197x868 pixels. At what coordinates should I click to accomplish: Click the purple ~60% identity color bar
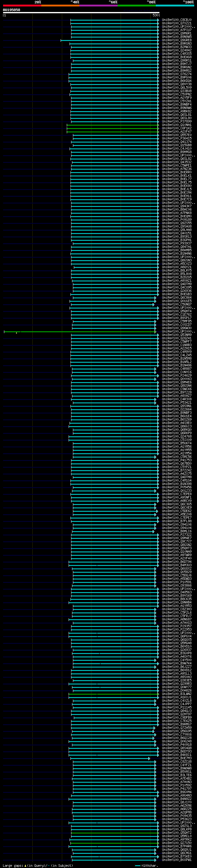tap(99, 6)
